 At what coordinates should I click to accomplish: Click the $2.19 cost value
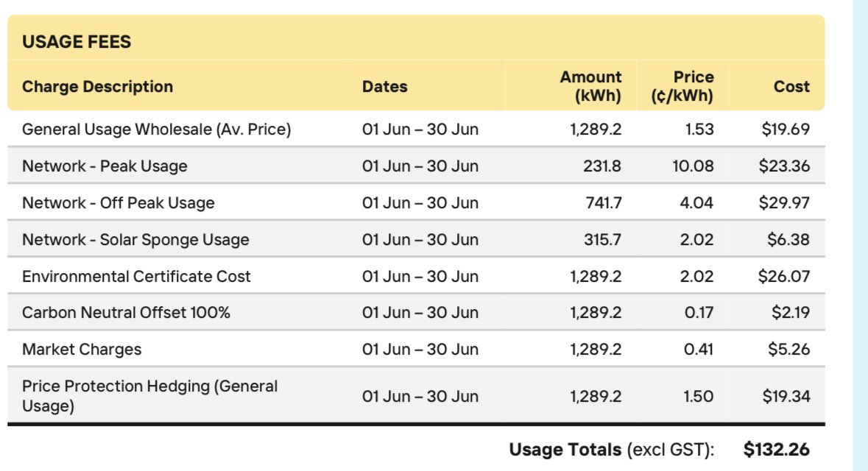(791, 313)
